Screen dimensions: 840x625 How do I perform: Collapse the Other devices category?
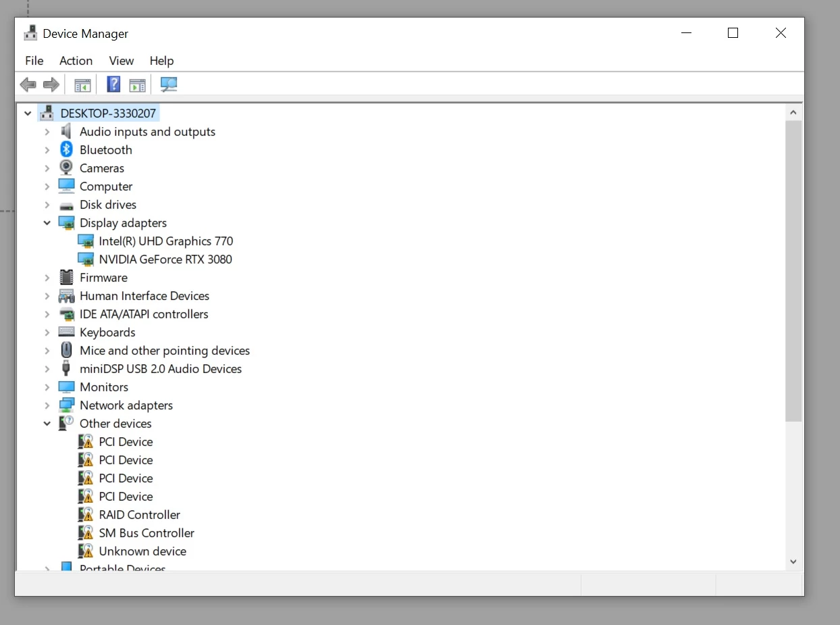[x=47, y=424]
